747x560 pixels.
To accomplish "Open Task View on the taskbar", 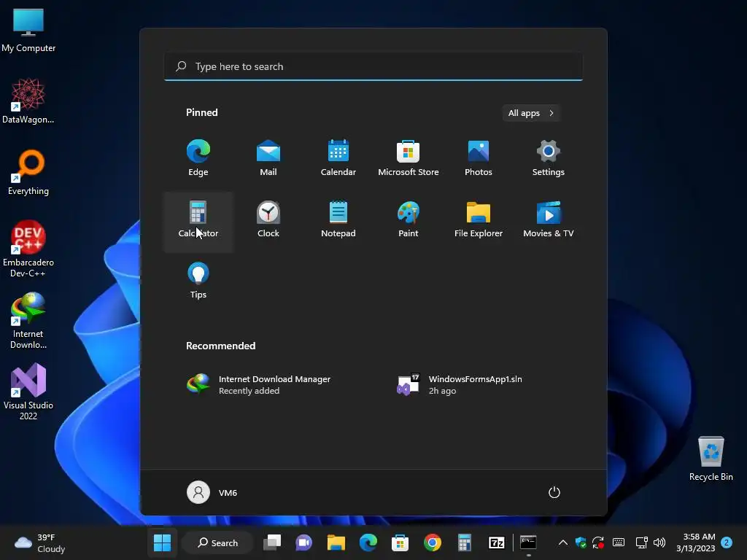I will [272, 542].
